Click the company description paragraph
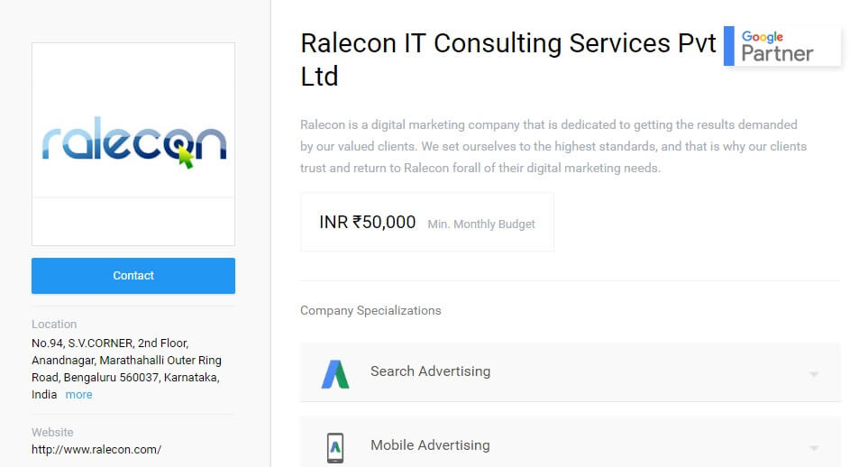 click(553, 146)
